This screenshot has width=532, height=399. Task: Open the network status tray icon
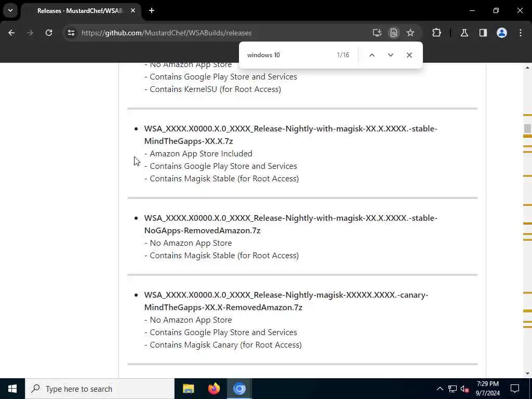453,389
